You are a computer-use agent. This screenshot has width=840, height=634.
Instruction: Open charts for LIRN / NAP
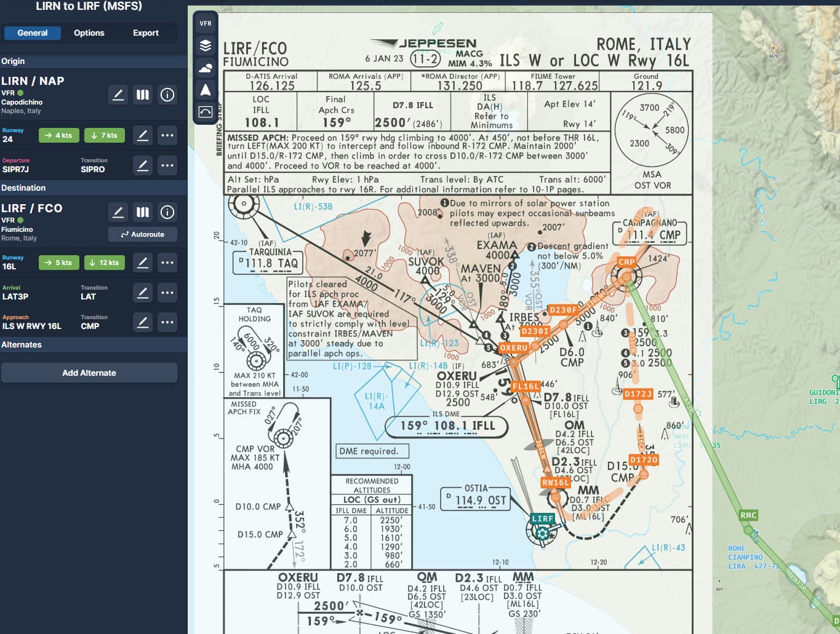(143, 95)
